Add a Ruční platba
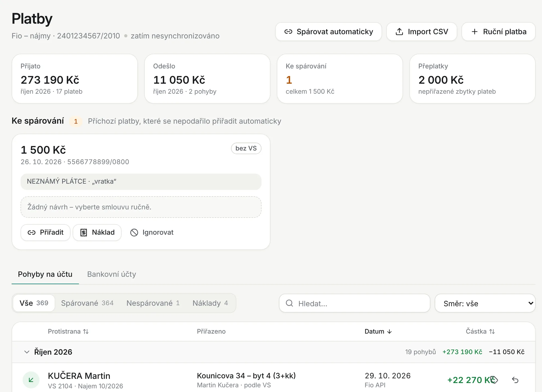 coord(499,32)
